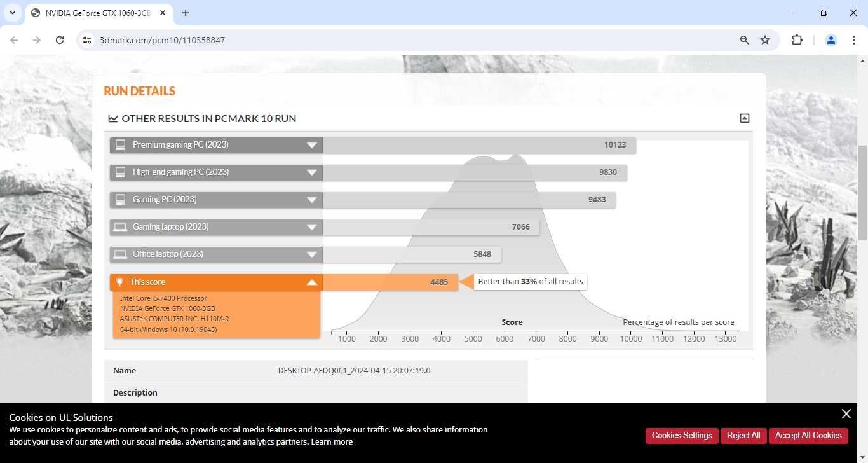
Task: Close the cookie banner with the X
Action: pos(846,414)
